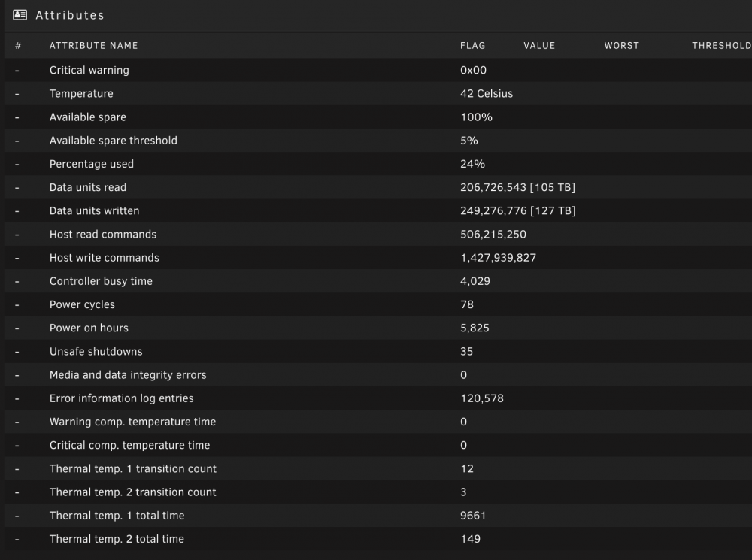Click the 1,427,939,827 value
Screen dimensions: 752x560
pyautogui.click(x=499, y=258)
